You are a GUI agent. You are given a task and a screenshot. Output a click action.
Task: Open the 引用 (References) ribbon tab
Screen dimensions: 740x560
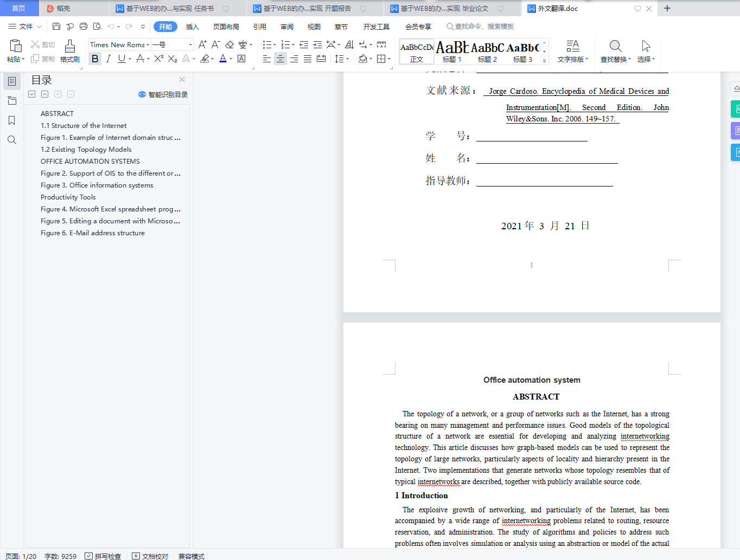coord(260,27)
